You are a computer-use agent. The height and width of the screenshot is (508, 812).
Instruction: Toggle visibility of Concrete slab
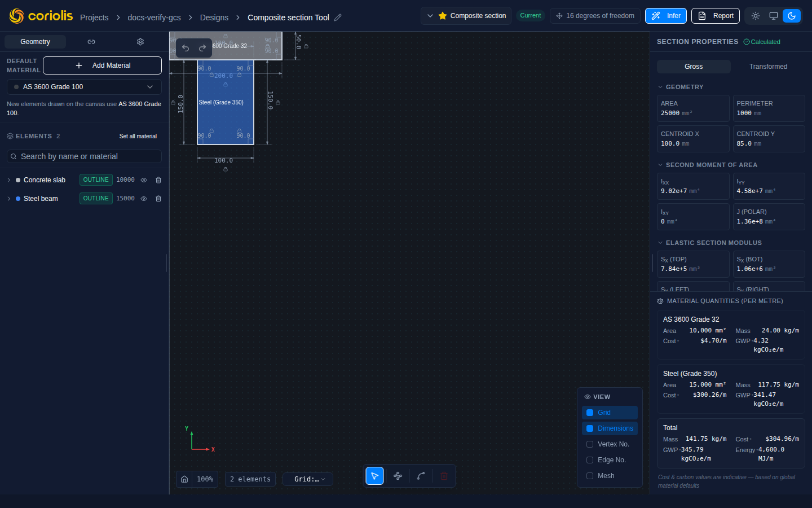[x=144, y=180]
